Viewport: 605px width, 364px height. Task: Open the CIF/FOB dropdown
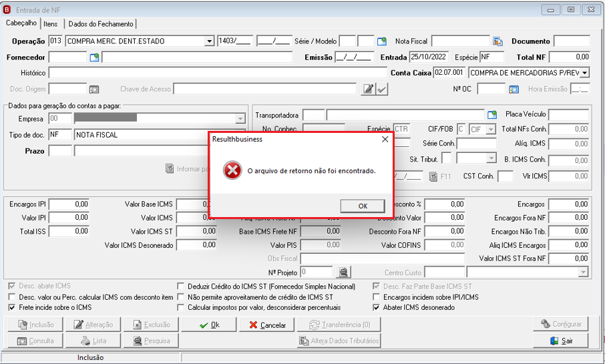coord(491,130)
